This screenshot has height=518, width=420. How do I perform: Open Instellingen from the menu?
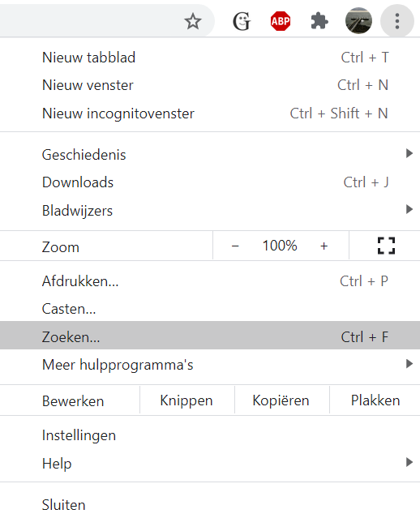(210, 435)
